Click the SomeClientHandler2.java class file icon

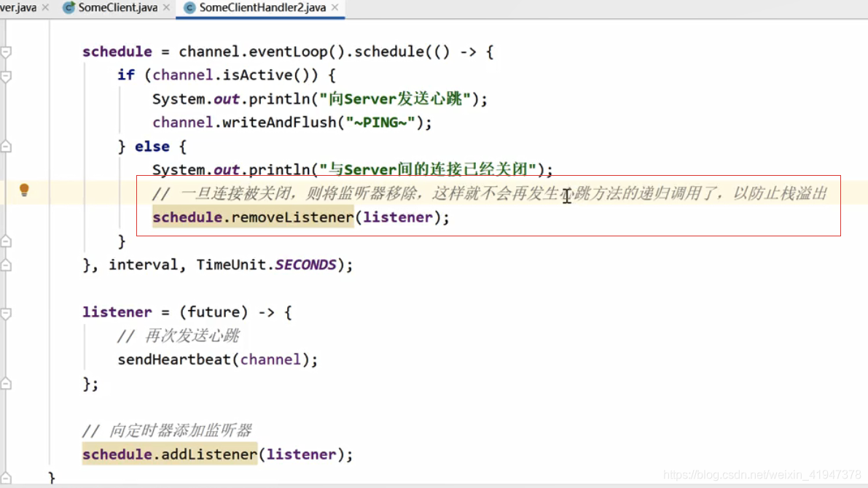click(189, 8)
